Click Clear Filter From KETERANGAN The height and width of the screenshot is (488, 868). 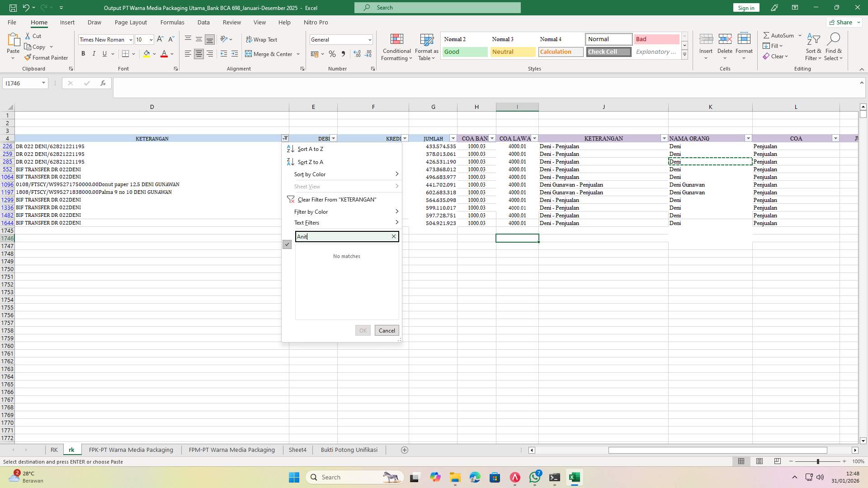pos(336,199)
